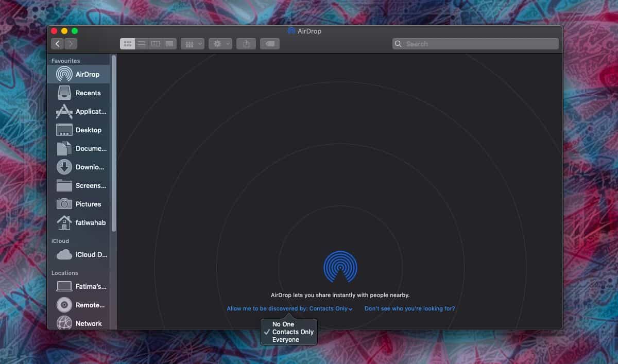Switch to list view
Viewport: 618px width, 364px height.
142,44
